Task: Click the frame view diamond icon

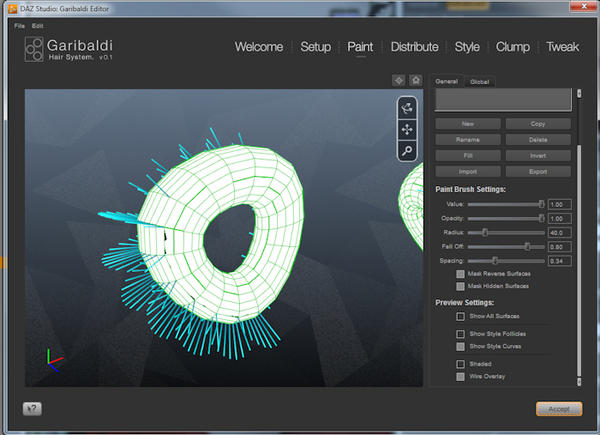Action: (x=399, y=80)
